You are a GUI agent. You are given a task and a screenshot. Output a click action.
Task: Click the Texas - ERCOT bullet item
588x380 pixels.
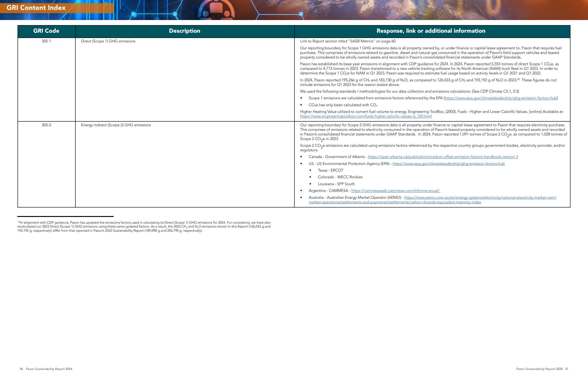[x=330, y=170]
